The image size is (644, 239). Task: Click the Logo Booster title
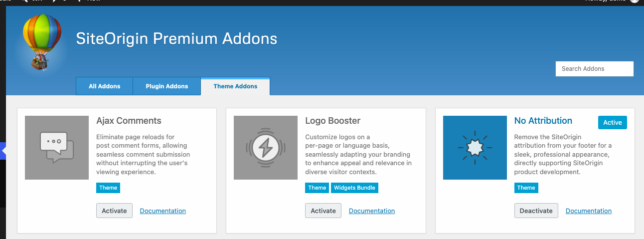click(x=332, y=121)
